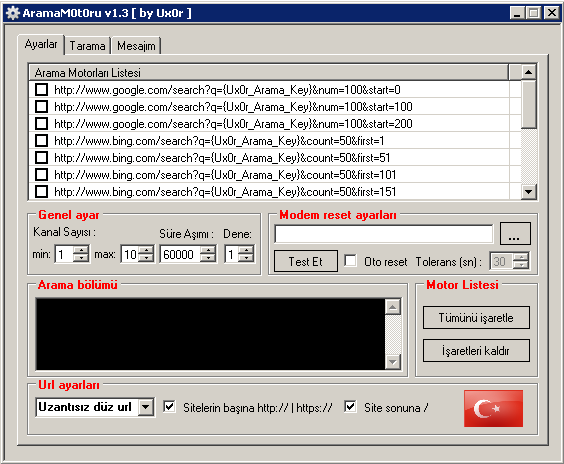This screenshot has width=564, height=464.
Task: Decrease the Dene value
Action: pyautogui.click(x=246, y=258)
